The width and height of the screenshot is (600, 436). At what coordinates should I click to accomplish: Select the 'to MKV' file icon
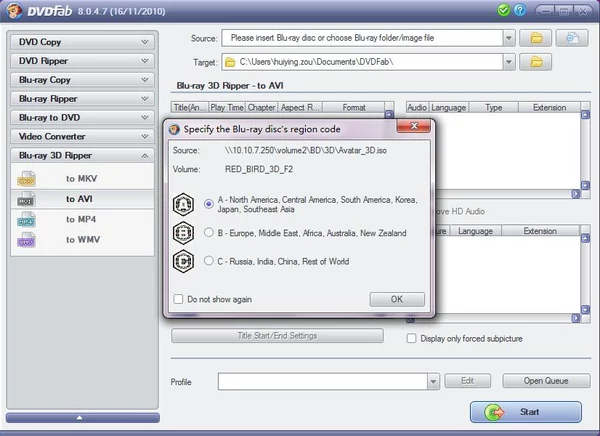(x=26, y=179)
